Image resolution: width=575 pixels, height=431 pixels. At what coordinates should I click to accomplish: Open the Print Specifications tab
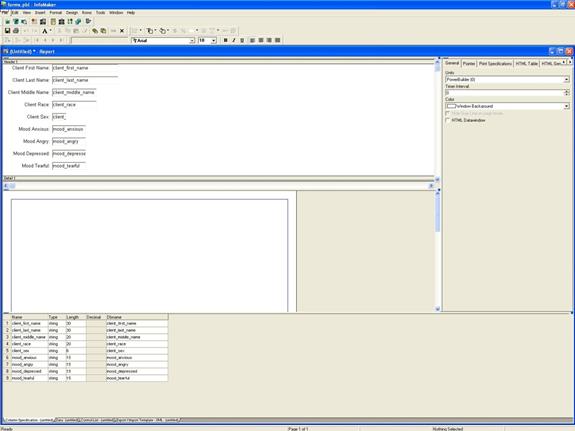point(495,64)
